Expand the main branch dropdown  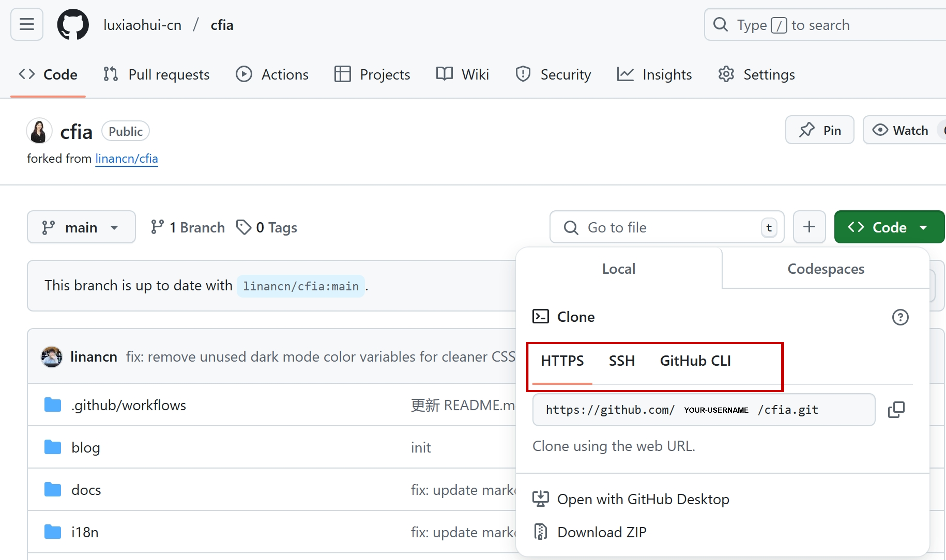pos(81,227)
